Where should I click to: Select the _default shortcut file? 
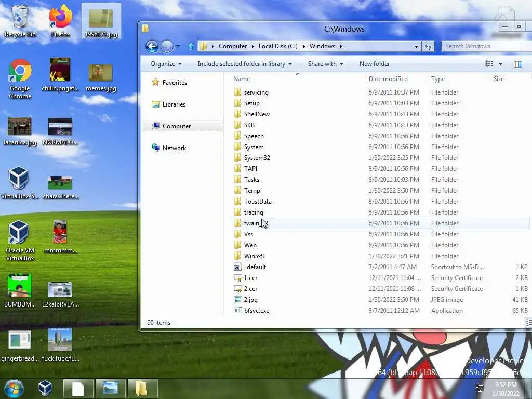coord(380,267)
